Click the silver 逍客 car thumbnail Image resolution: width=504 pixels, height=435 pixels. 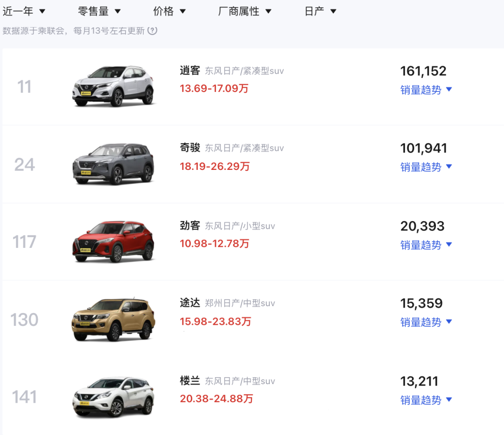[x=113, y=86]
